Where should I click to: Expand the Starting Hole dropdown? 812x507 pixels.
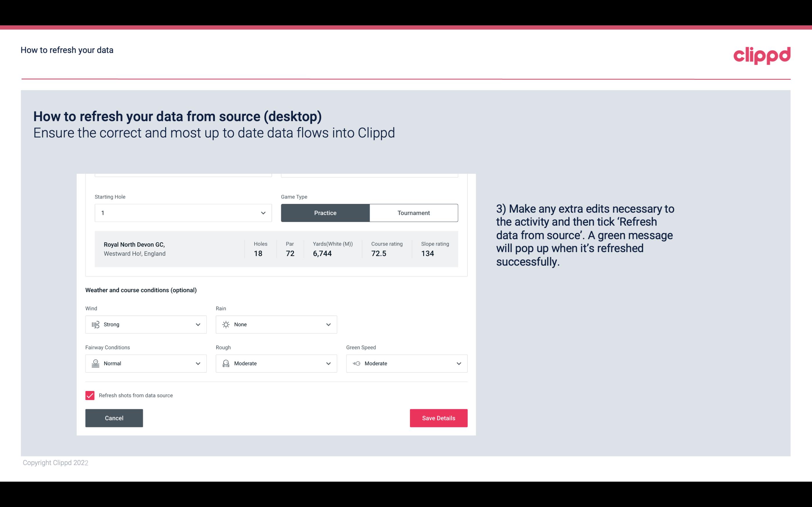coord(262,213)
